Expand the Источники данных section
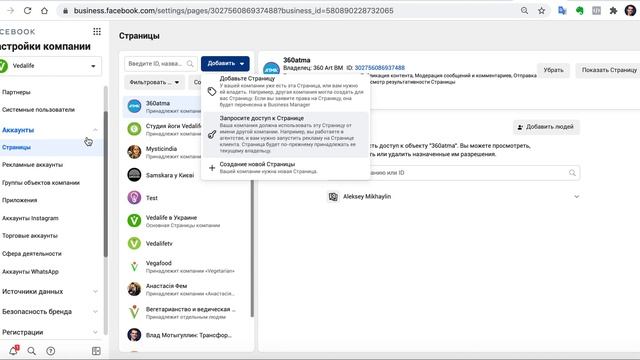The image size is (640, 360). click(95, 291)
